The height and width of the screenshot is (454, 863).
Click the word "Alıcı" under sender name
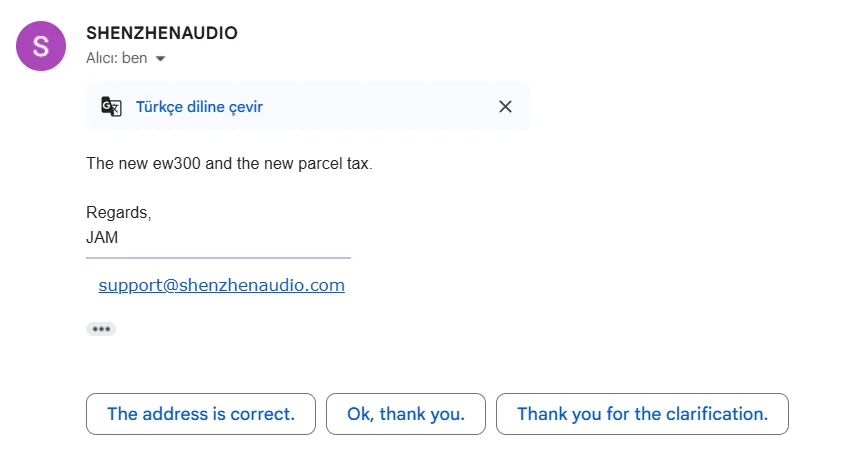pyautogui.click(x=102, y=58)
